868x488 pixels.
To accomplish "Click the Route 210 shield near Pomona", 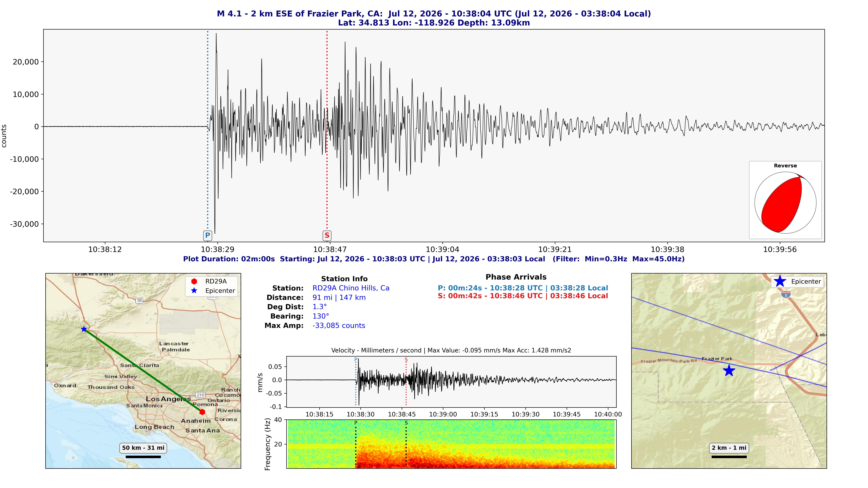I will click(200, 395).
